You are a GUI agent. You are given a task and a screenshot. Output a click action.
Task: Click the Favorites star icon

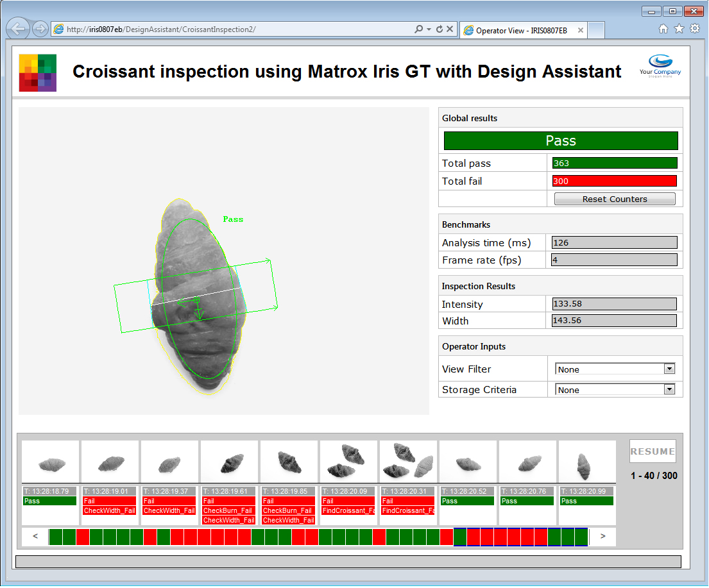(679, 29)
